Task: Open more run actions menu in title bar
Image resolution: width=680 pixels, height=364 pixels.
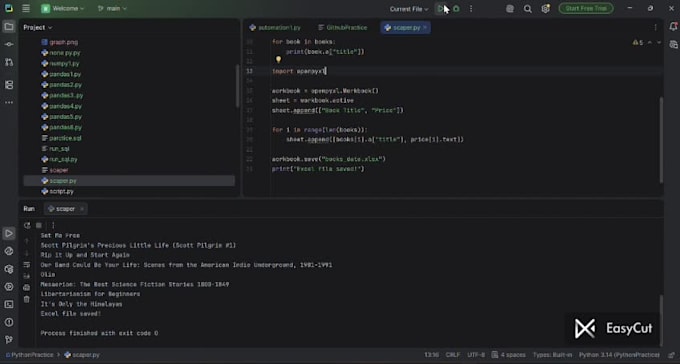Action: pyautogui.click(x=471, y=9)
